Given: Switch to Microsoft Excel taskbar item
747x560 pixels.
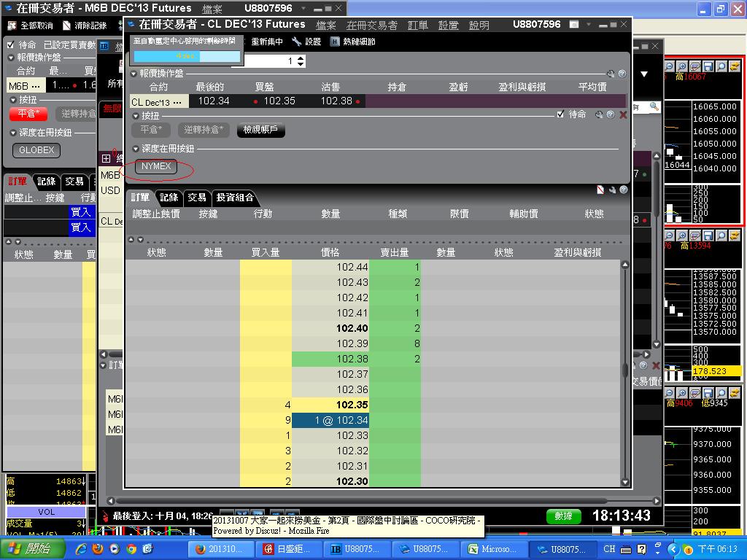Looking at the screenshot, I should coord(494,549).
